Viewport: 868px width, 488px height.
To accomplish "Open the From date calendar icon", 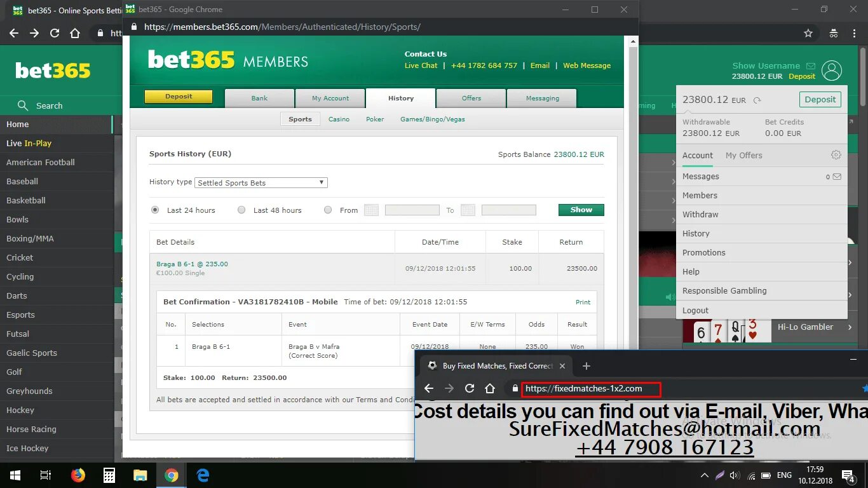I will (371, 210).
